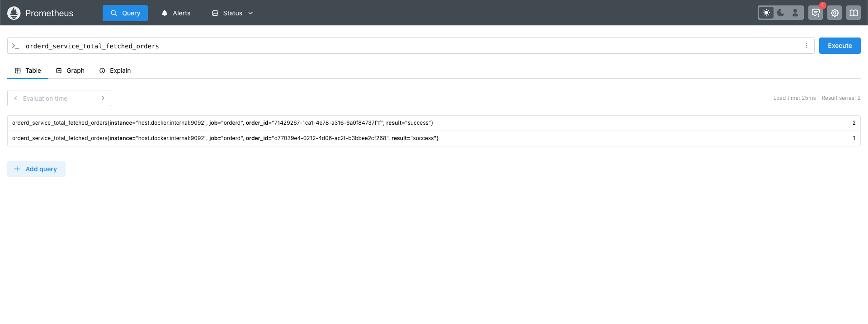Switch to dark theme moon icon
This screenshot has width=868, height=324.
781,13
